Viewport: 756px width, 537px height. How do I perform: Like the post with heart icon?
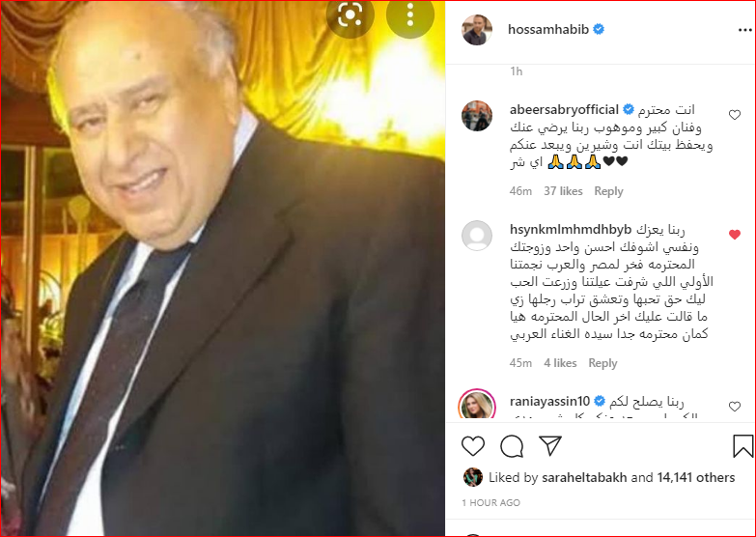click(472, 446)
